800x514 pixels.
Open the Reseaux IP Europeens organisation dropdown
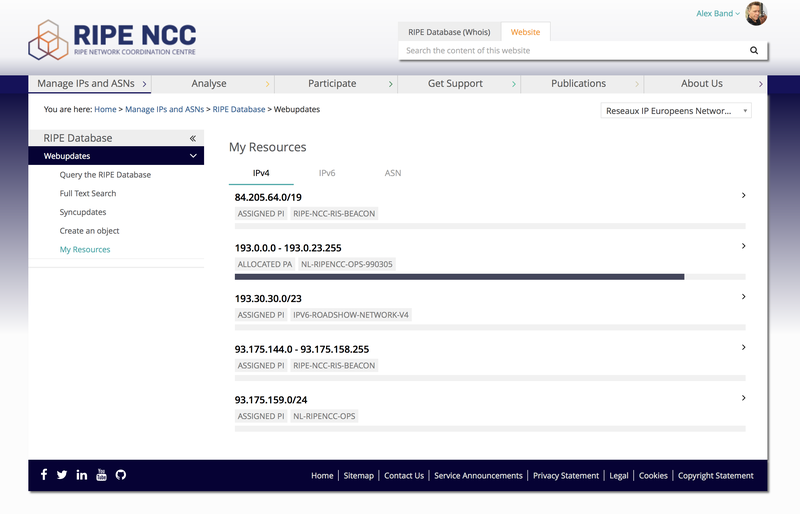pyautogui.click(x=676, y=111)
